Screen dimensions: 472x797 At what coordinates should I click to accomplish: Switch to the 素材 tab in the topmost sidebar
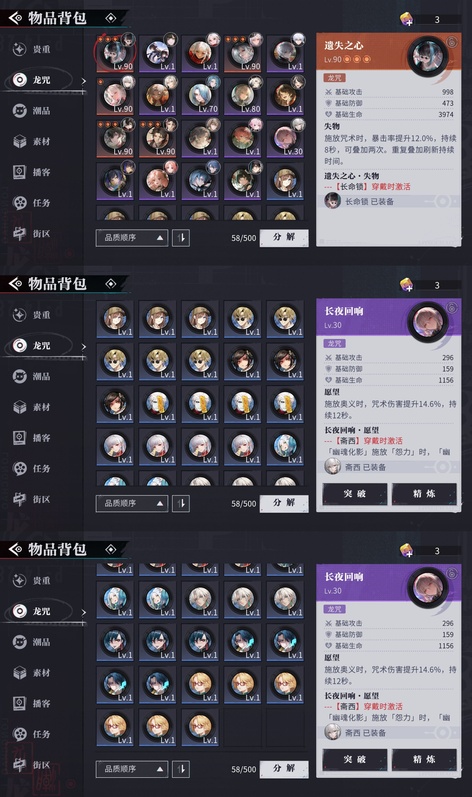point(32,141)
